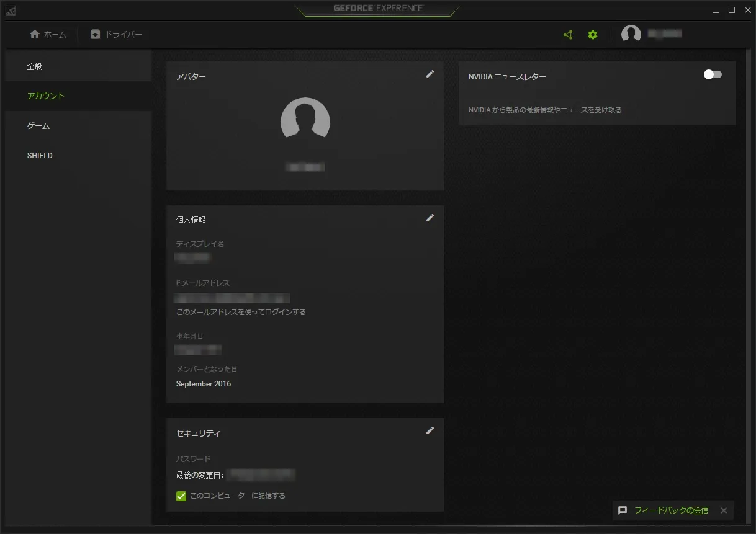This screenshot has height=534, width=756.
Task: Open ゲーム settings in the sidebar
Action: click(78, 126)
